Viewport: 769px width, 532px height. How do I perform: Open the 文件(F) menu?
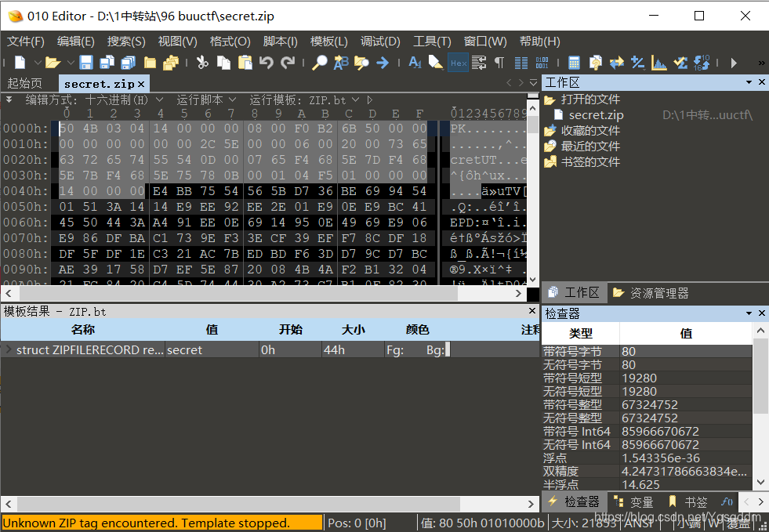coord(26,42)
